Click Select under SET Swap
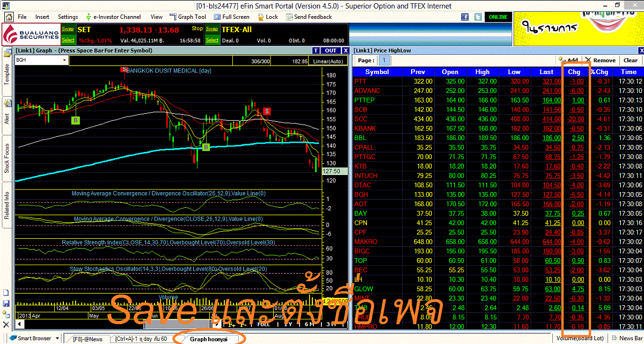This screenshot has width=644, height=344. click(68, 40)
